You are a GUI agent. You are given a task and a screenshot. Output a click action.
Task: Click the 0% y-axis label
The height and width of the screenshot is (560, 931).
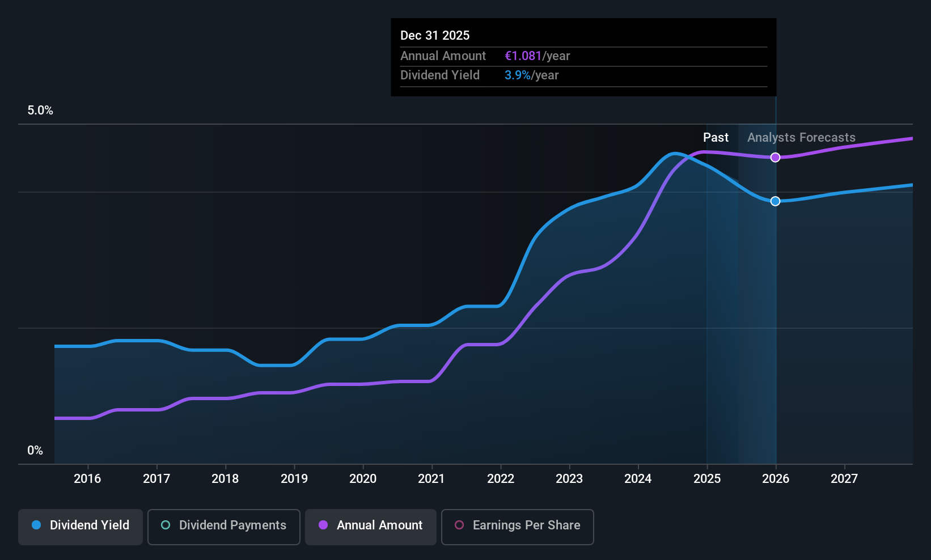click(x=35, y=451)
